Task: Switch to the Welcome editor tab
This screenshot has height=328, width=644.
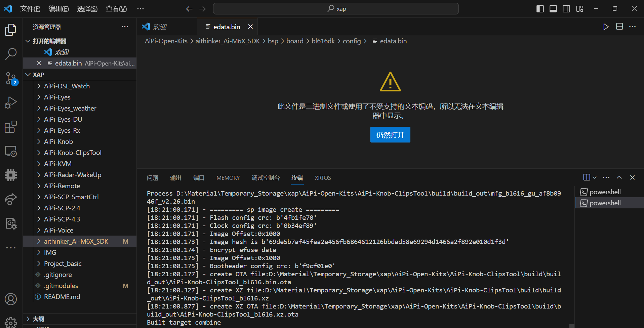Action: tap(167, 27)
